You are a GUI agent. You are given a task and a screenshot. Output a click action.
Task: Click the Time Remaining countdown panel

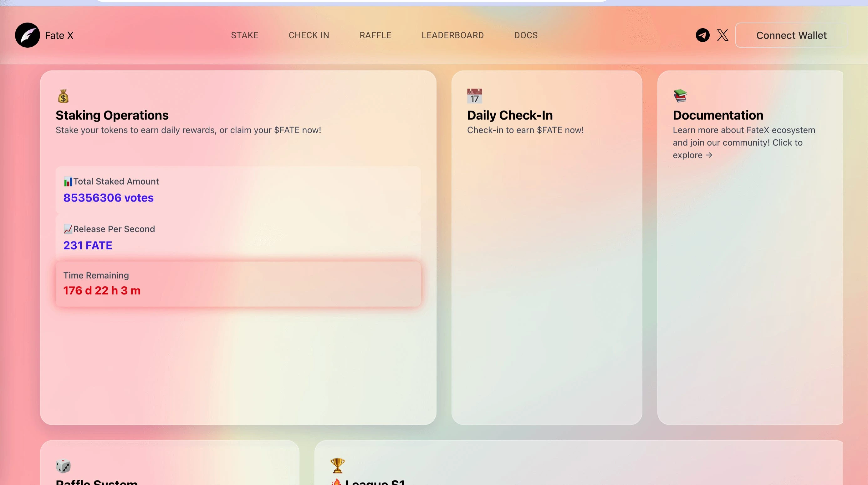pyautogui.click(x=238, y=284)
